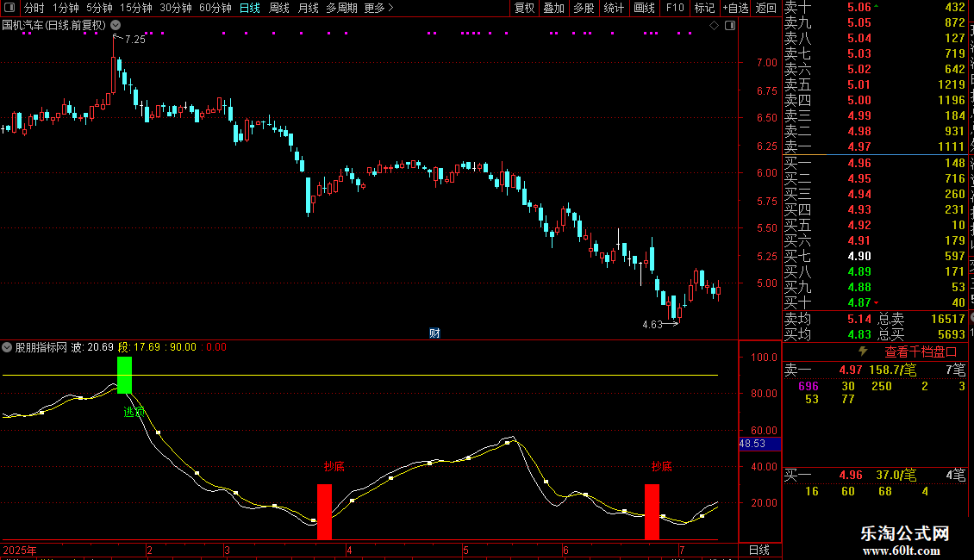Click the 财 financial marker on chart
This screenshot has height=560, width=974.
pos(434,333)
